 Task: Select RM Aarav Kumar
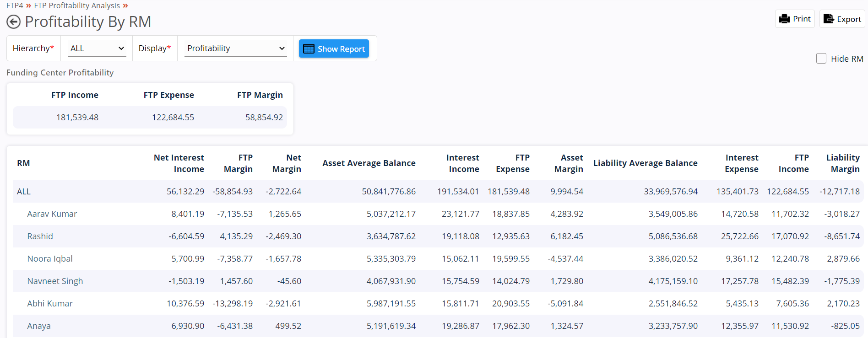click(x=52, y=214)
